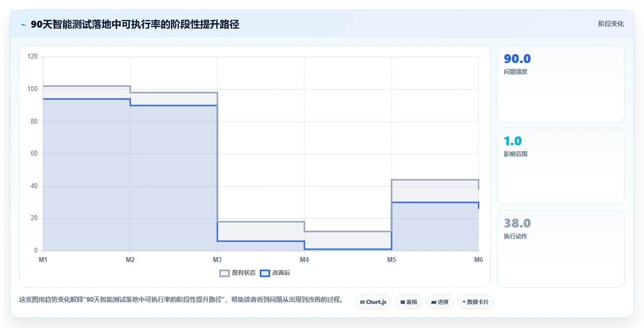Click the blue 改善后 line between M5 and M6
644x328 pixels.
coord(434,202)
